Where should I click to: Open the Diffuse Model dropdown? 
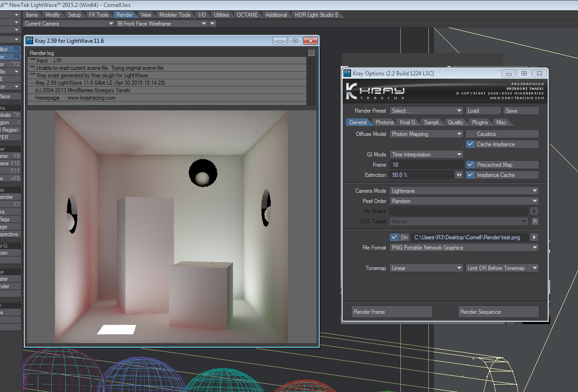[427, 134]
